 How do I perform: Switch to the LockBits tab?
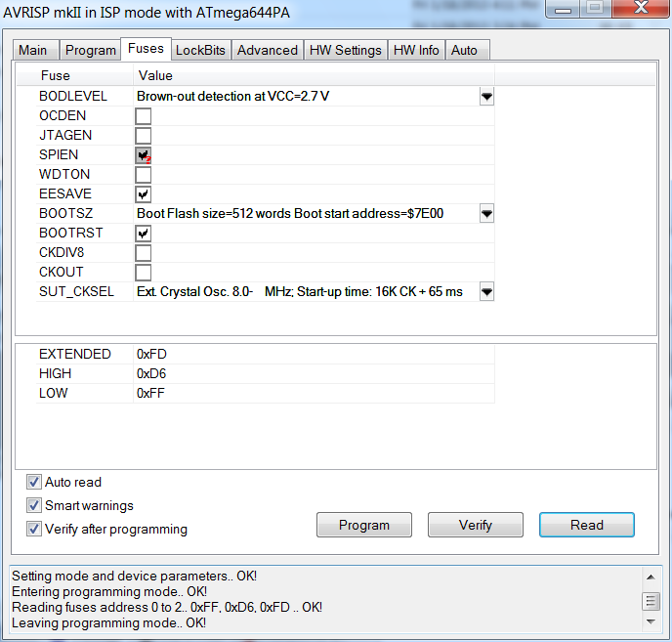click(x=200, y=50)
